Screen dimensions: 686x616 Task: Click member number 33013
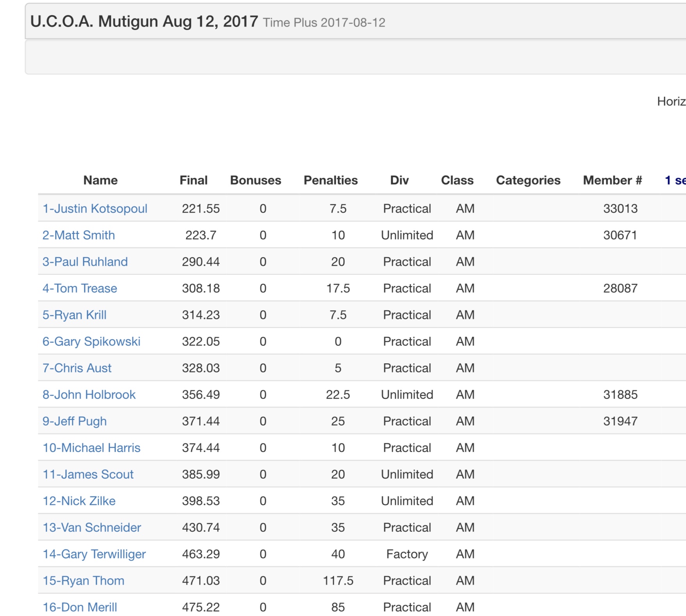click(620, 208)
